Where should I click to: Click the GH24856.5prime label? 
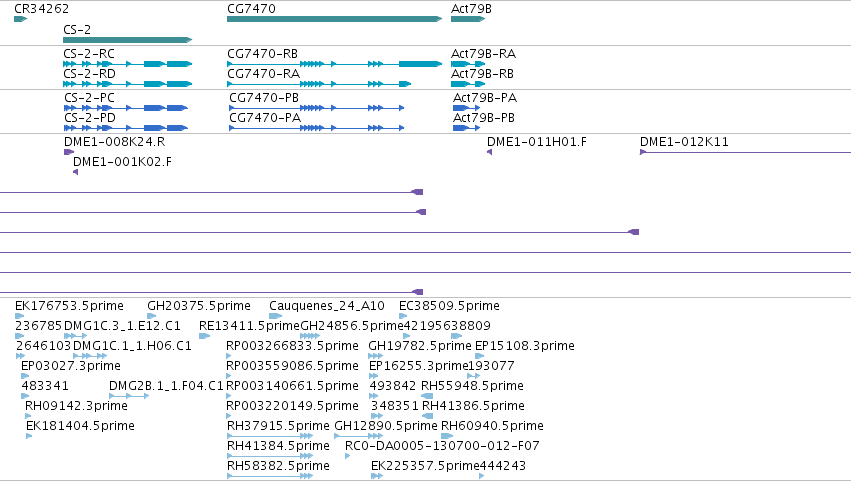point(352,326)
